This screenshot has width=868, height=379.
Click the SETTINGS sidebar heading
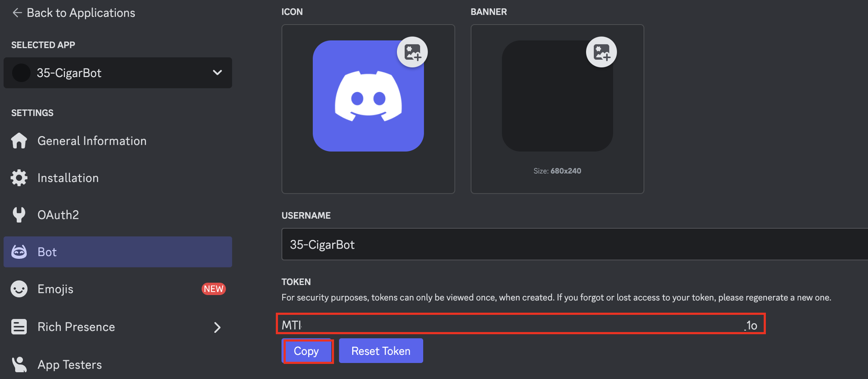(x=32, y=113)
